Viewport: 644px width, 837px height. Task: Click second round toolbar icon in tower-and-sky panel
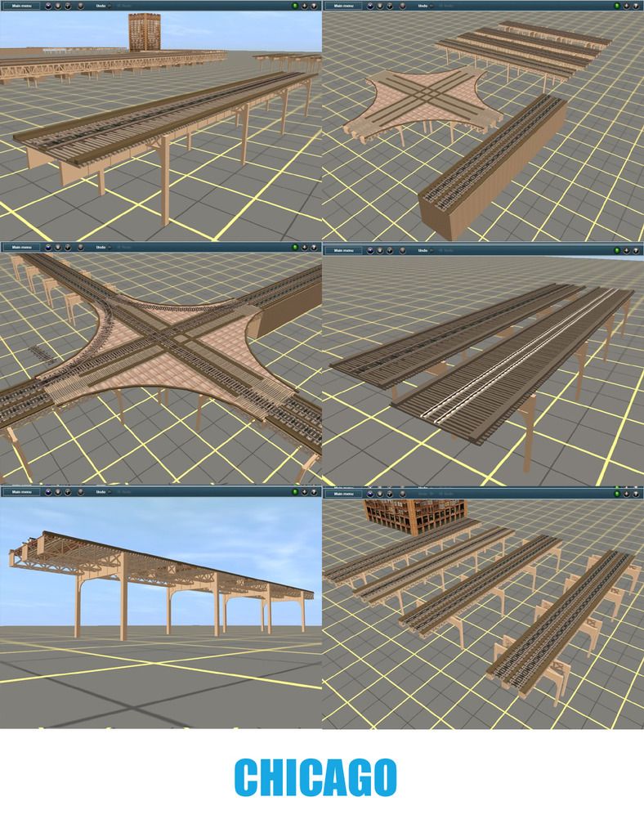[x=58, y=6]
